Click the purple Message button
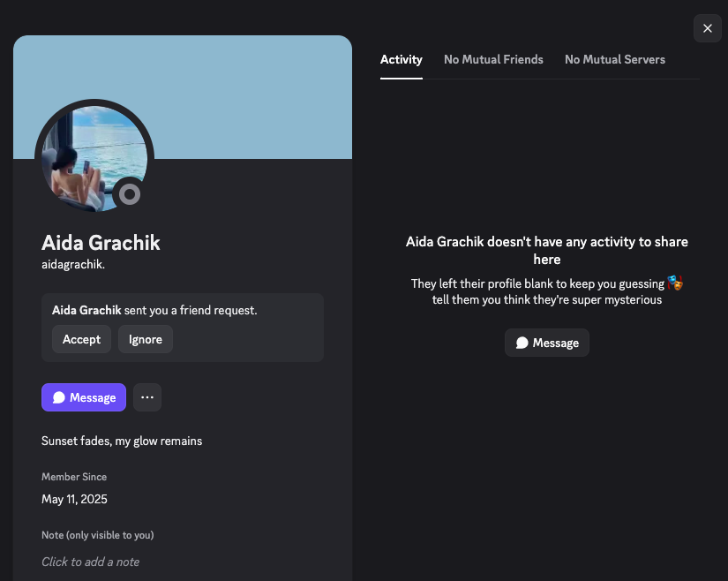The image size is (728, 581). [x=84, y=397]
